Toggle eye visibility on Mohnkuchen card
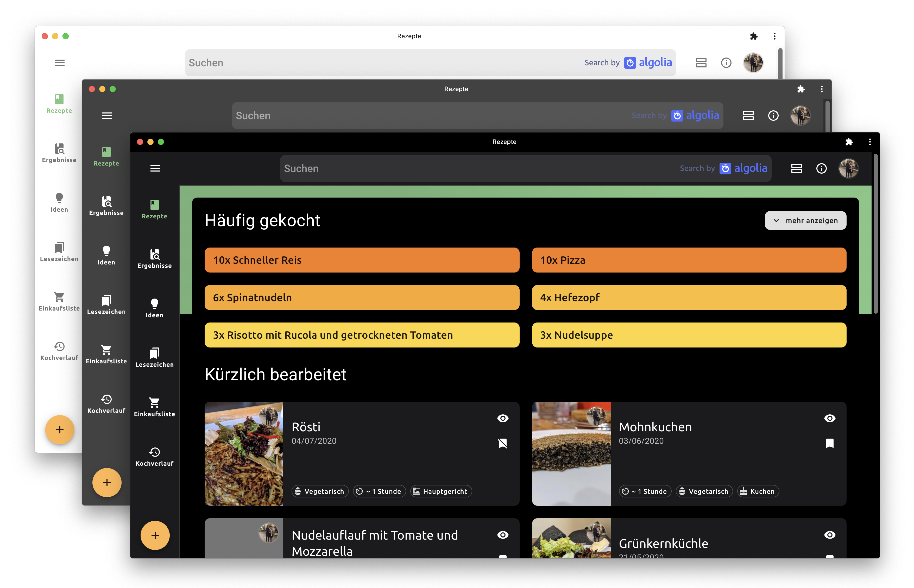Image resolution: width=914 pixels, height=588 pixels. click(830, 419)
